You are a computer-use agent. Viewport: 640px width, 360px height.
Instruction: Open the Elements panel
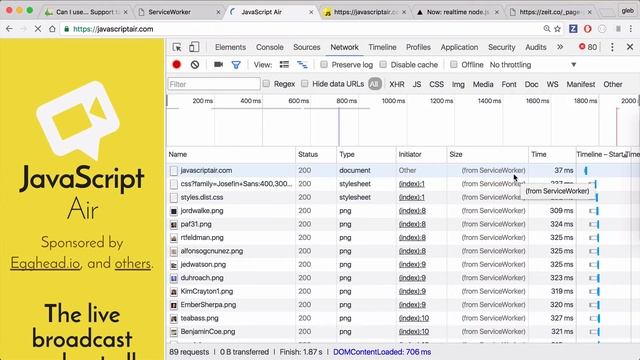point(230,47)
